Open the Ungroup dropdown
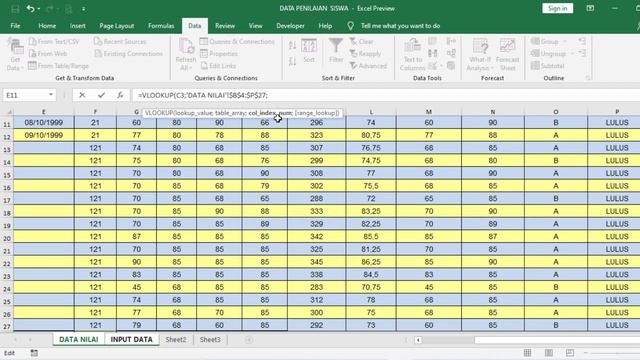 click(552, 53)
